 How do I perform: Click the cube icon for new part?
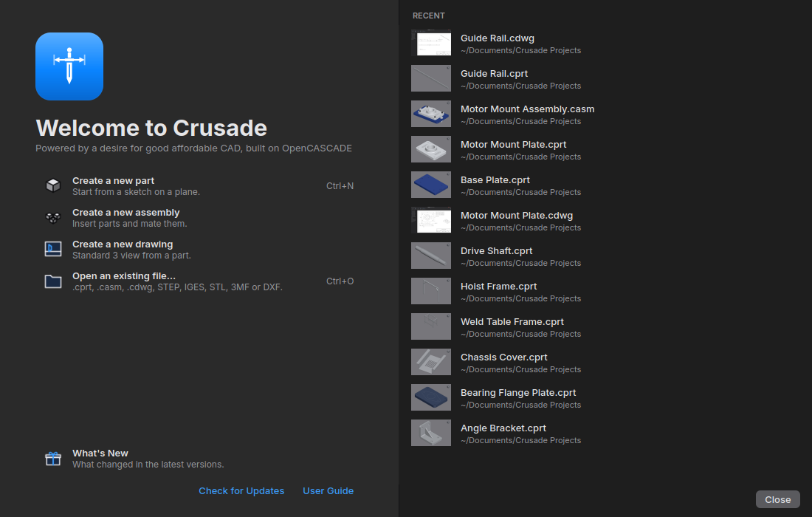(x=53, y=185)
